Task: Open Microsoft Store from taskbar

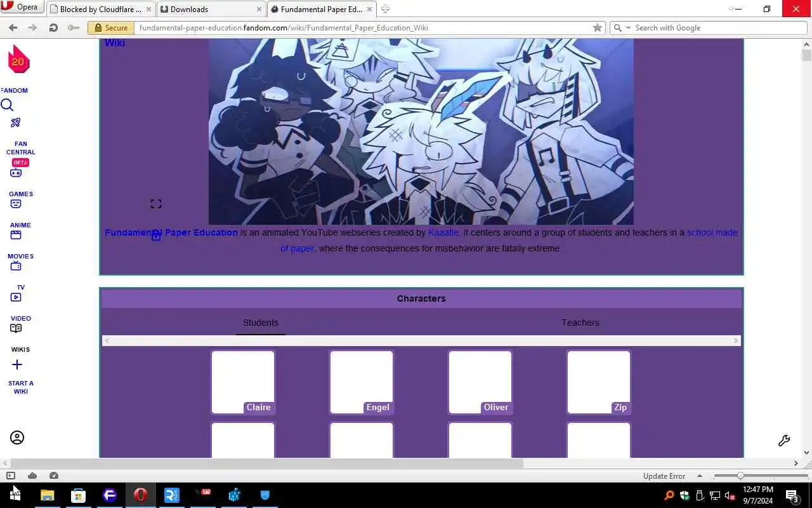Action: [78, 495]
